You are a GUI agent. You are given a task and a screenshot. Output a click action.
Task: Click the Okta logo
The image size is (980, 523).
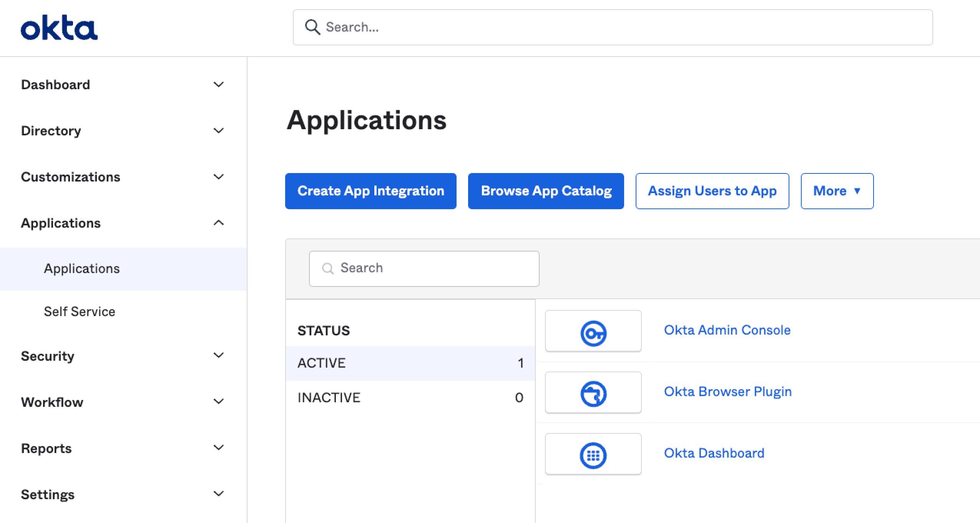[59, 27]
